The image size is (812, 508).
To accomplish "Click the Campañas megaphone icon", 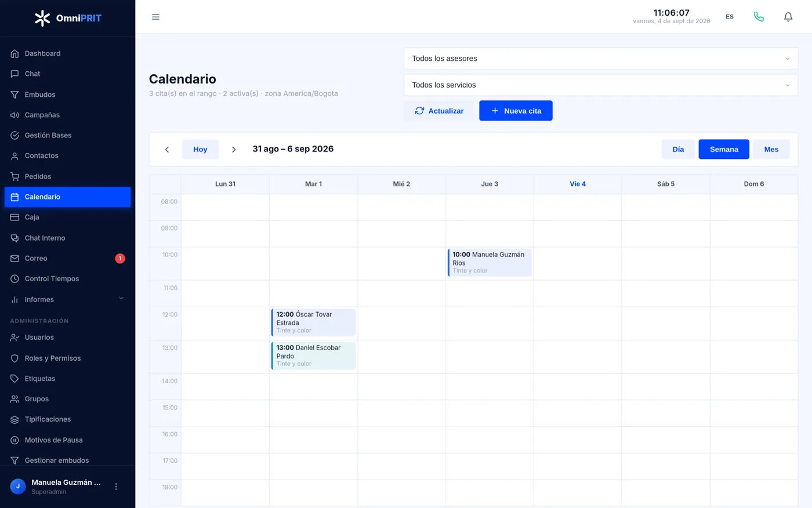I will click(x=15, y=115).
